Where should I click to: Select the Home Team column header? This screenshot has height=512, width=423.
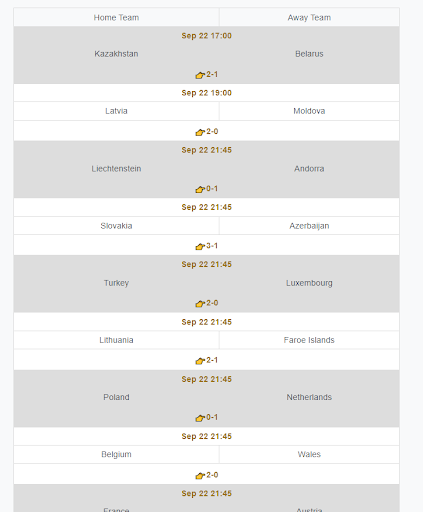(x=116, y=17)
